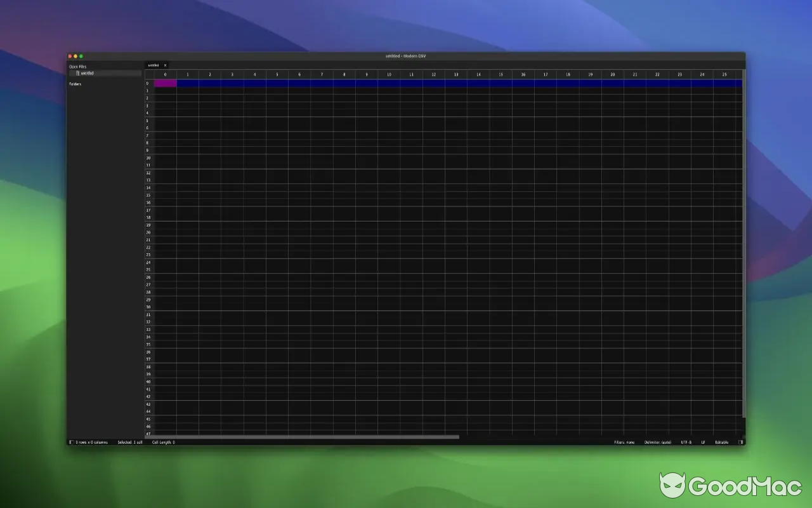Viewport: 812px width, 508px height.
Task: Click the Cell Length: 0 status indicator
Action: 163,442
